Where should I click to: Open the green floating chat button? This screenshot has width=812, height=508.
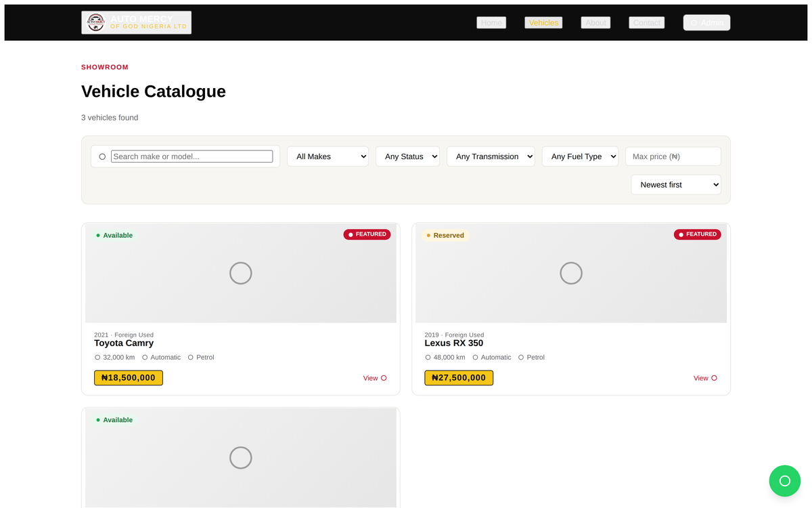[x=785, y=481]
